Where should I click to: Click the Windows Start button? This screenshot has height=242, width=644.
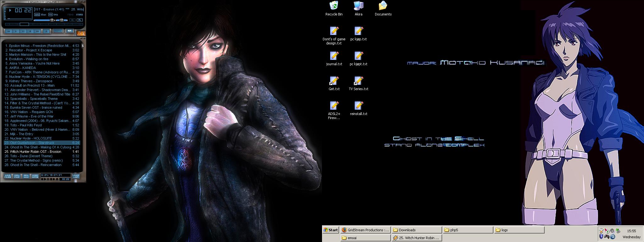pos(331,230)
